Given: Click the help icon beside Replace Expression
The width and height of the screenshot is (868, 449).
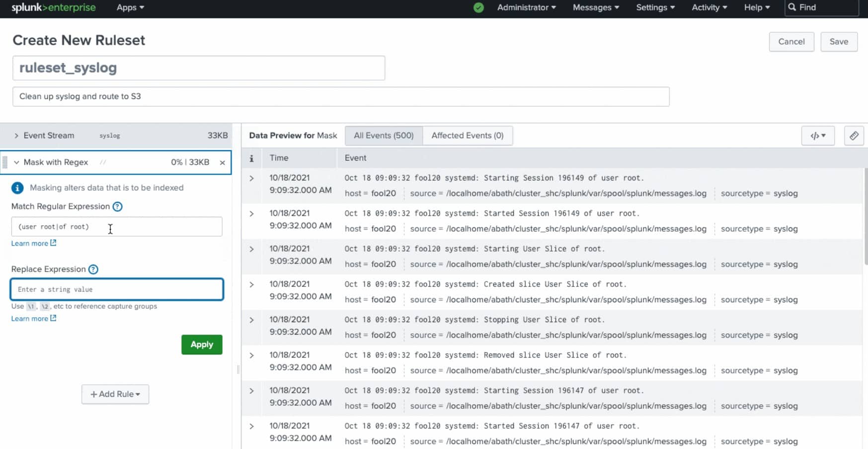Looking at the screenshot, I should (x=93, y=269).
